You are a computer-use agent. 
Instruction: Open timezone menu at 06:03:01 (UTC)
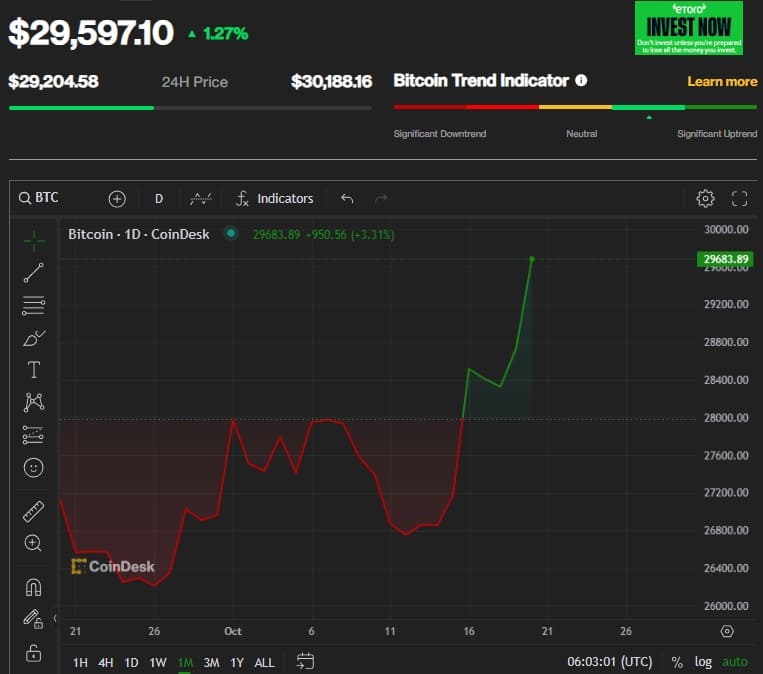tap(610, 662)
